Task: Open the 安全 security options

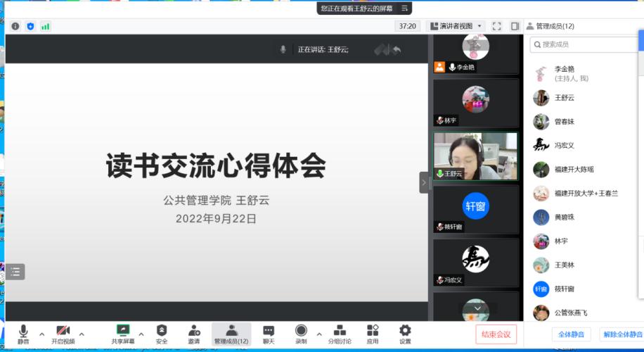Action: pyautogui.click(x=162, y=331)
